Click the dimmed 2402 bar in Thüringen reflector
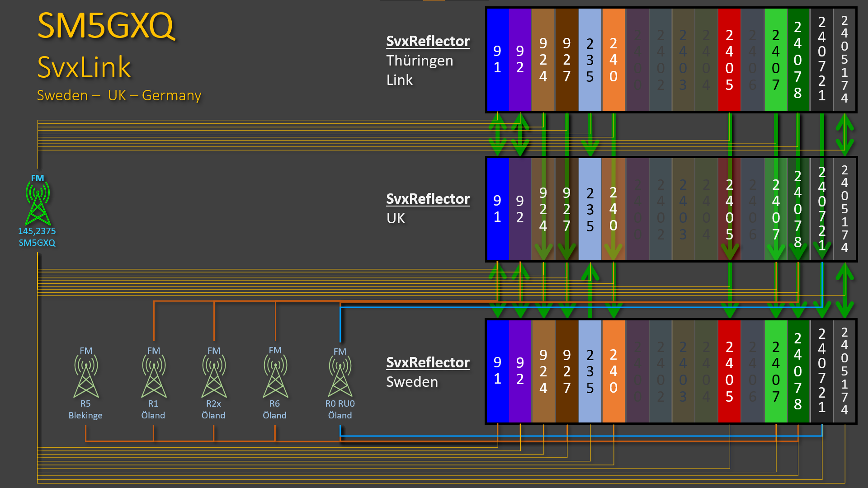The width and height of the screenshot is (868, 488). click(660, 60)
